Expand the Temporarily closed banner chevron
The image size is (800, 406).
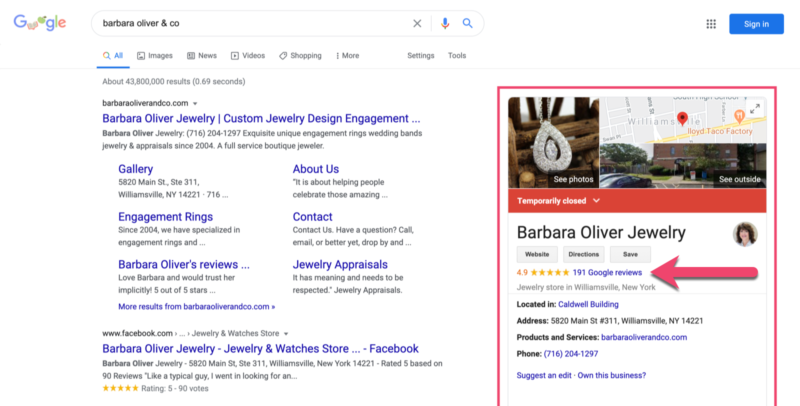point(596,200)
